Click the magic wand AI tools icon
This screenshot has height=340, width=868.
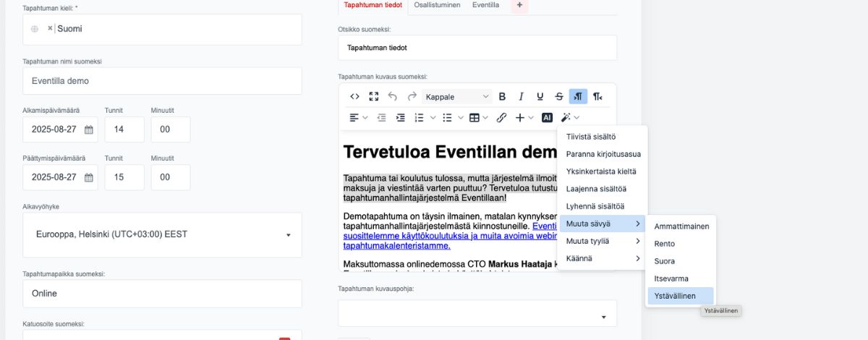pyautogui.click(x=566, y=117)
